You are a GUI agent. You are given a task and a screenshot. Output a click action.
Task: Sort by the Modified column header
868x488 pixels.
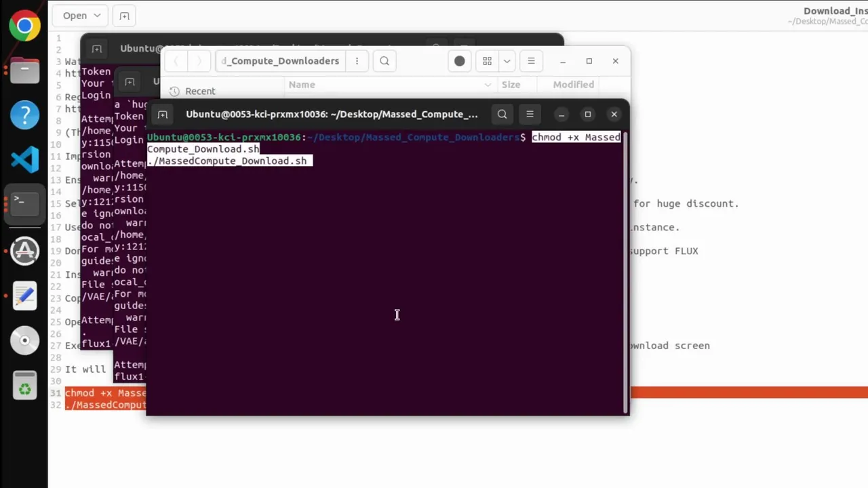click(x=573, y=85)
